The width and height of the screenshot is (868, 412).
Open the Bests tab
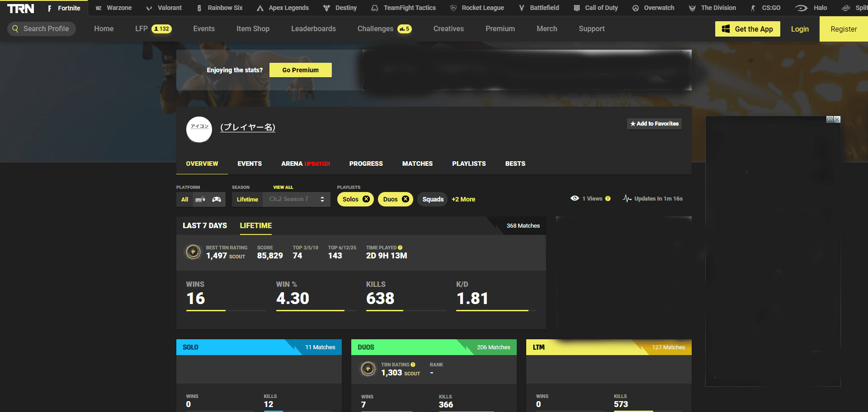pos(515,164)
